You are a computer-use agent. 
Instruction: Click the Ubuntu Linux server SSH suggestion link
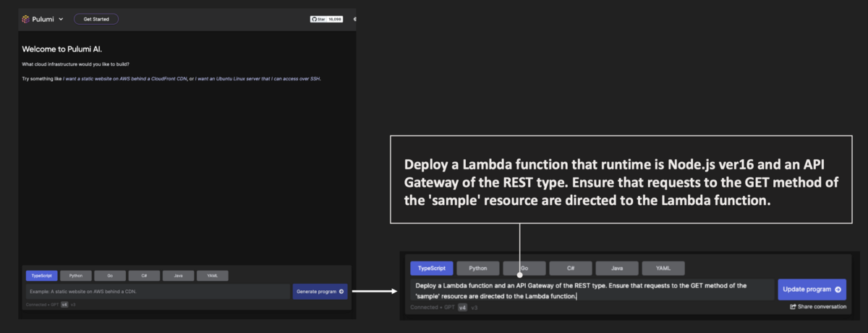tap(258, 78)
